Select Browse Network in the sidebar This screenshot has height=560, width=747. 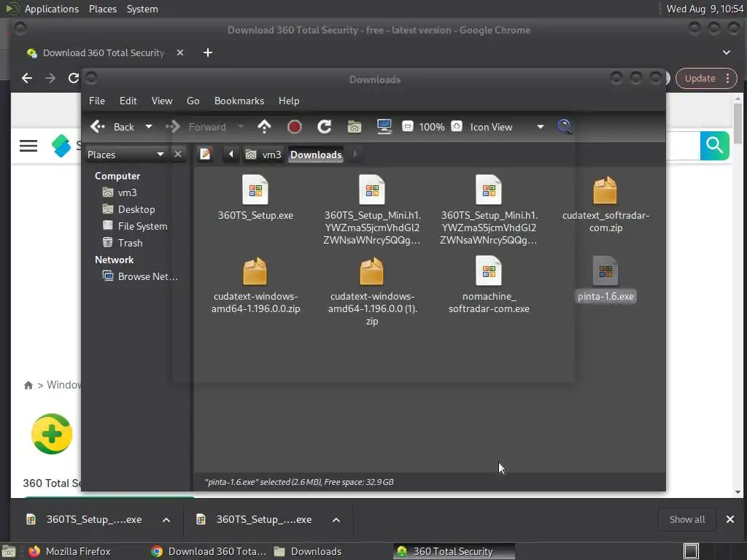coord(140,276)
